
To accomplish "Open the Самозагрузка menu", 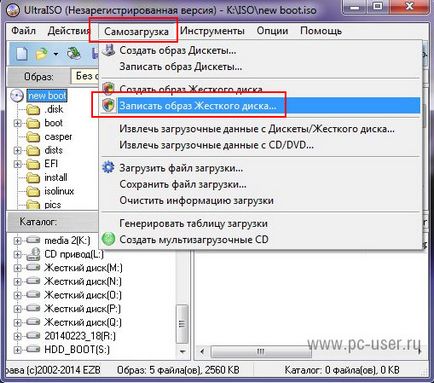I will [x=136, y=31].
